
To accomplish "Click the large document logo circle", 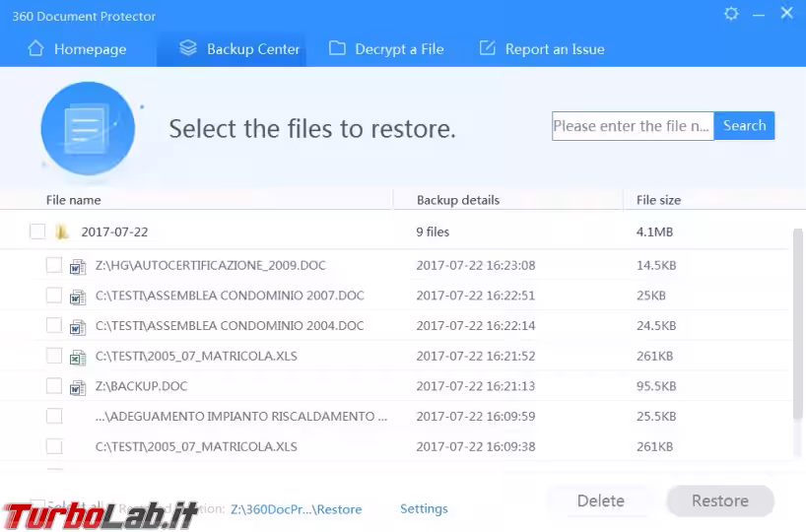I will (88, 128).
